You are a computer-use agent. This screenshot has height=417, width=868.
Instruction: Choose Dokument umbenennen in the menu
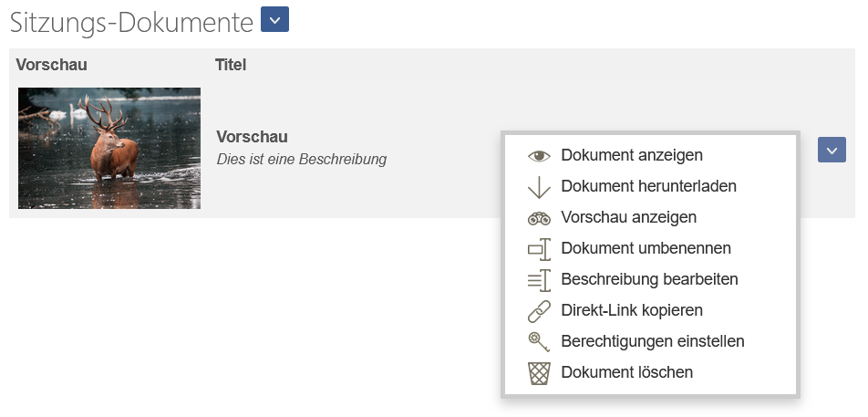click(x=646, y=248)
